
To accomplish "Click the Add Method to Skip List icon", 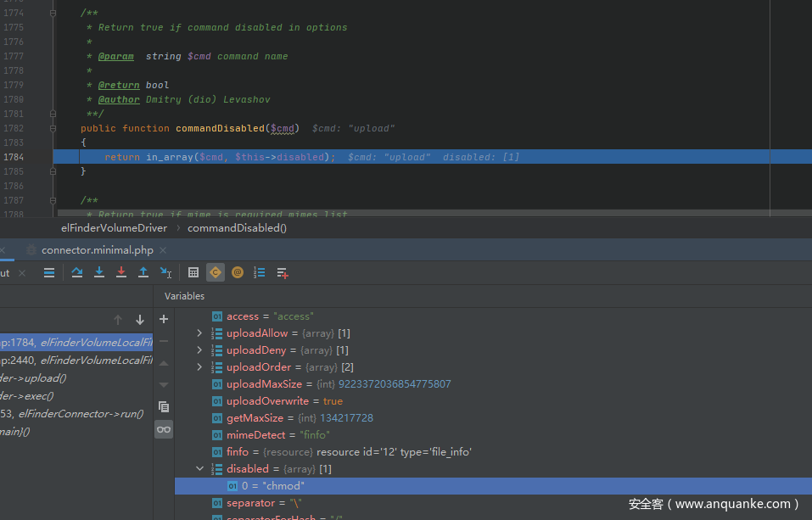I will [283, 272].
